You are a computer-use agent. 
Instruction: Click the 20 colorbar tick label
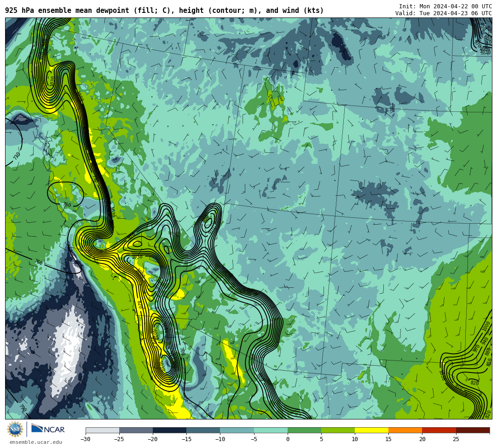pos(422,439)
